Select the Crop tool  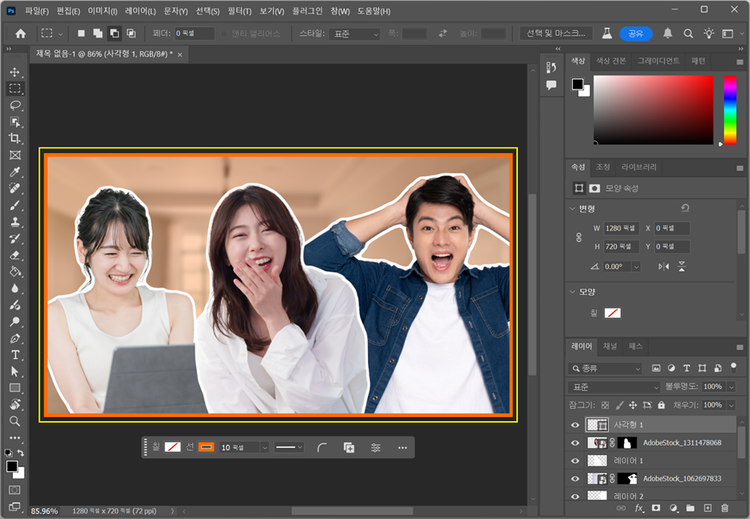15,138
